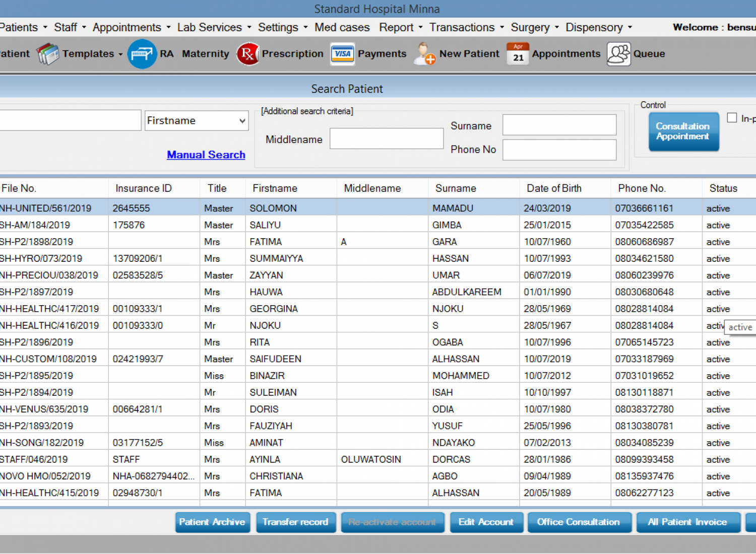This screenshot has height=554, width=756.
Task: Select surname NDAYAKO
Action: click(454, 443)
